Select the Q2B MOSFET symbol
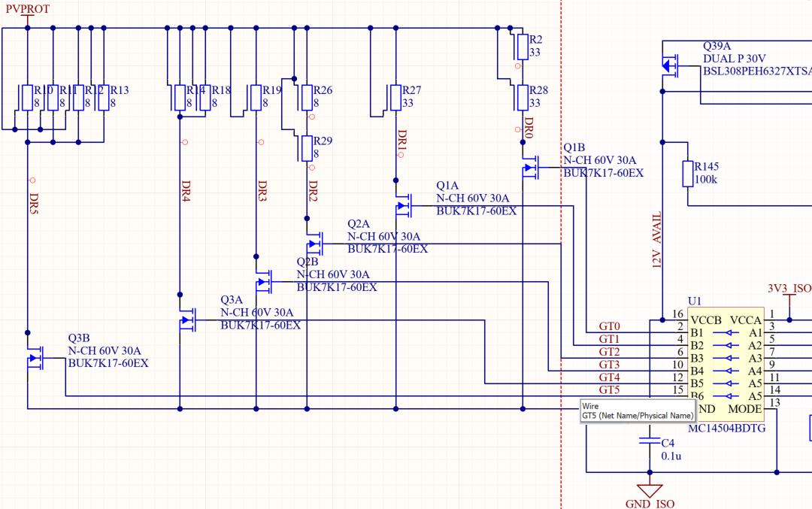812x509 pixels. (x=264, y=282)
